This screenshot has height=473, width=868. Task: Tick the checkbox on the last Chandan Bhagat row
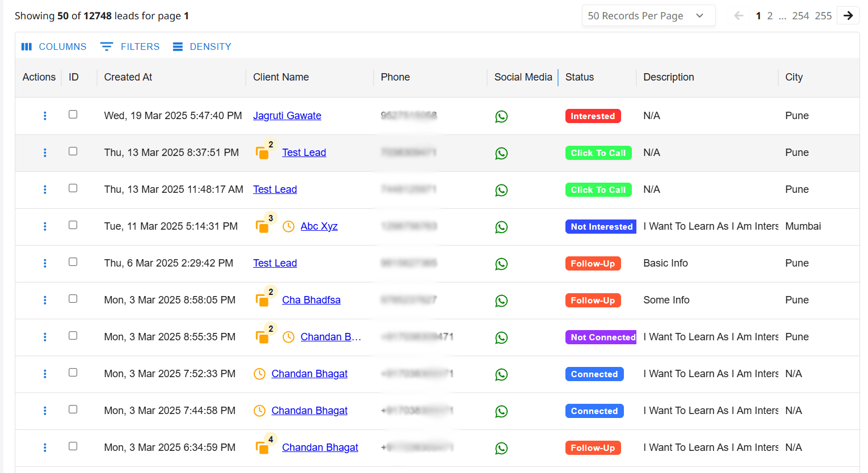[73, 446]
